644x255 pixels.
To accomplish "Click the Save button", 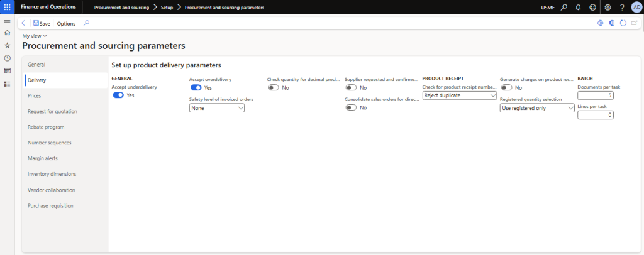I will point(42,23).
